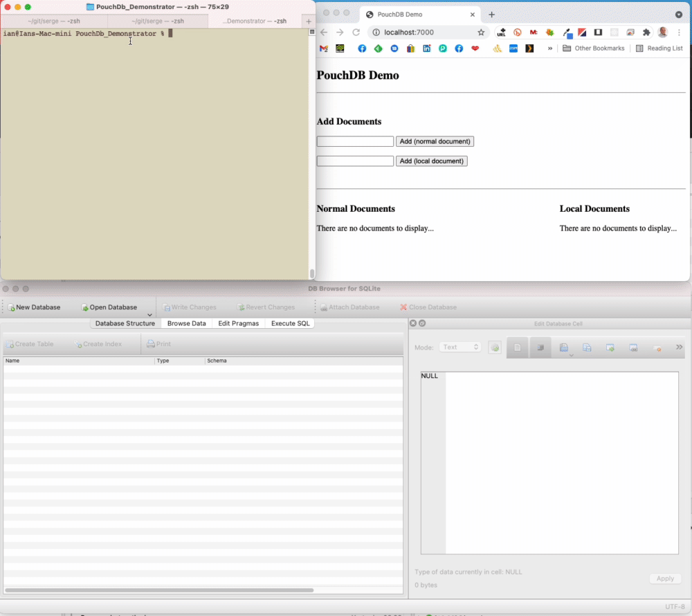Viewport: 692px width, 616px height.
Task: Open the LinkedIn bookmark
Action: point(427,48)
